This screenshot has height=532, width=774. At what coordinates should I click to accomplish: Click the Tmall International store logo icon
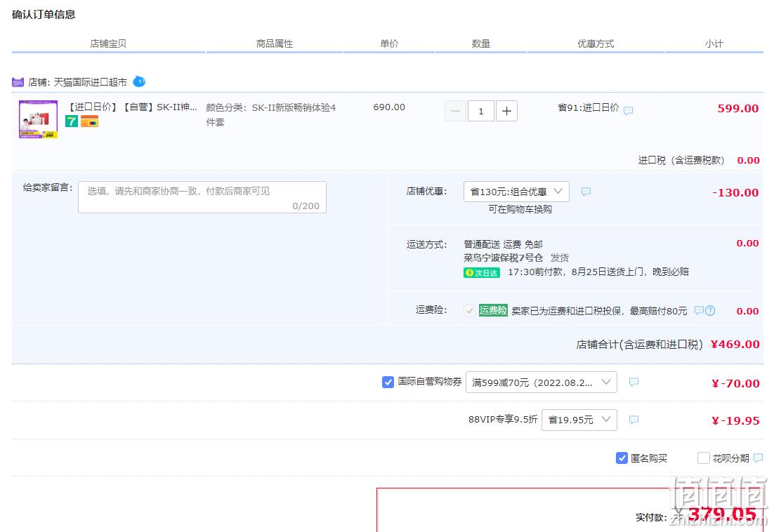coord(18,82)
